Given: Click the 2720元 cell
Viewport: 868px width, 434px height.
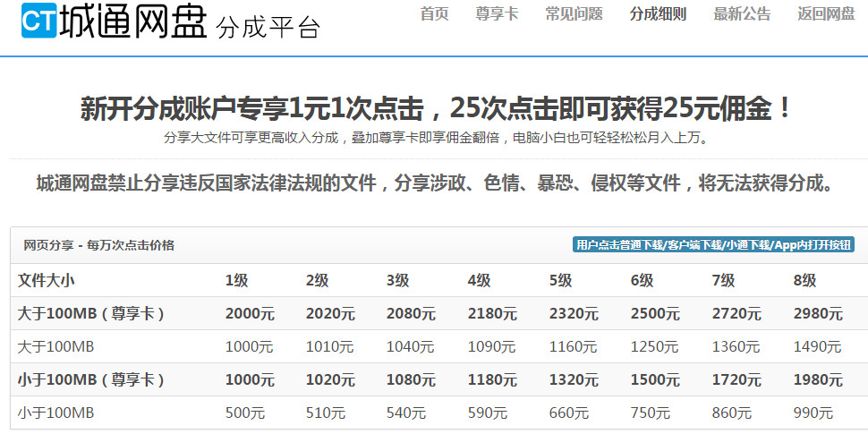Looking at the screenshot, I should coord(736,314).
